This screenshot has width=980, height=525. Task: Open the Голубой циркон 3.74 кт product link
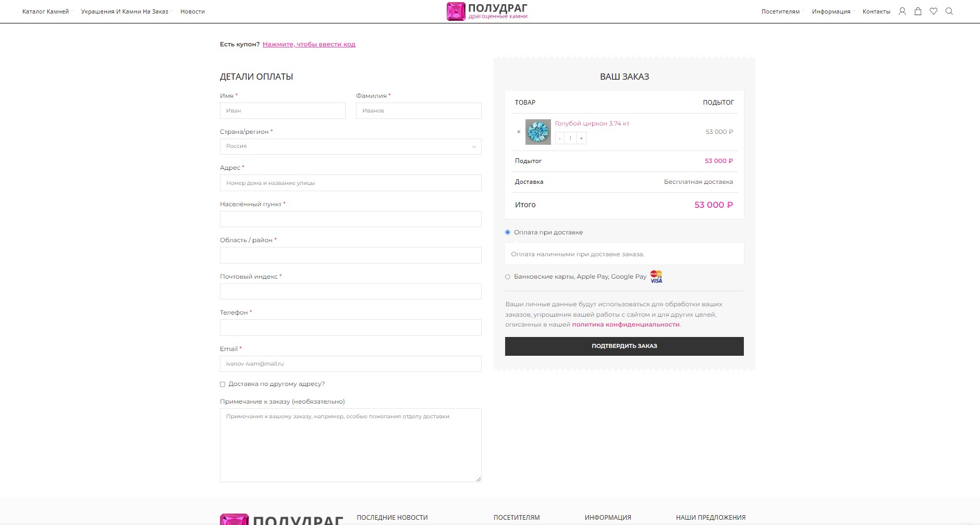[x=592, y=123]
